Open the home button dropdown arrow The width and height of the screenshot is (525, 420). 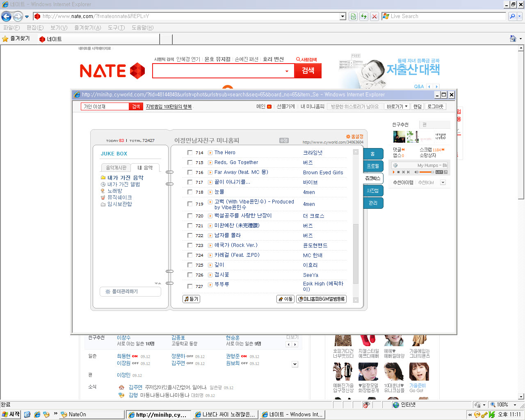pyautogui.click(x=520, y=39)
